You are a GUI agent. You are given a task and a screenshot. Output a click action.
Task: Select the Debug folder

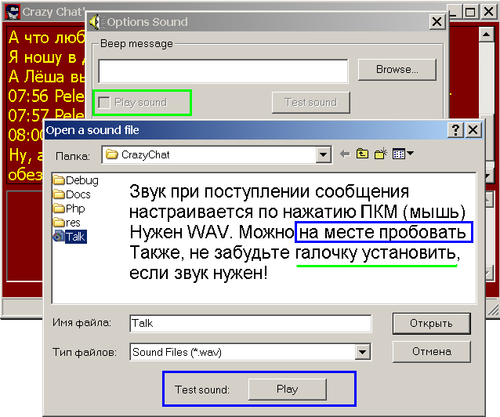pyautogui.click(x=76, y=180)
